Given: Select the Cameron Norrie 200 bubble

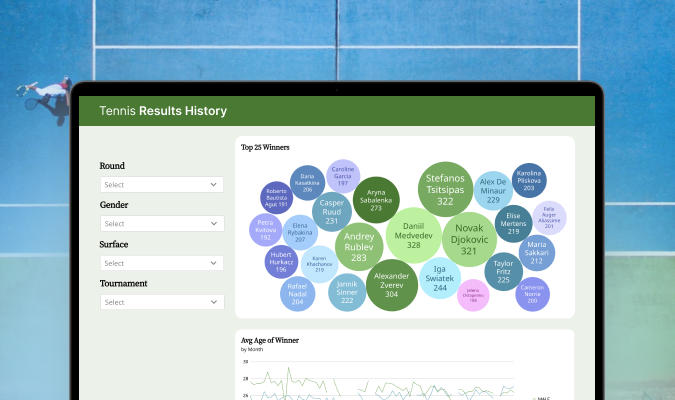Looking at the screenshot, I should click(533, 294).
